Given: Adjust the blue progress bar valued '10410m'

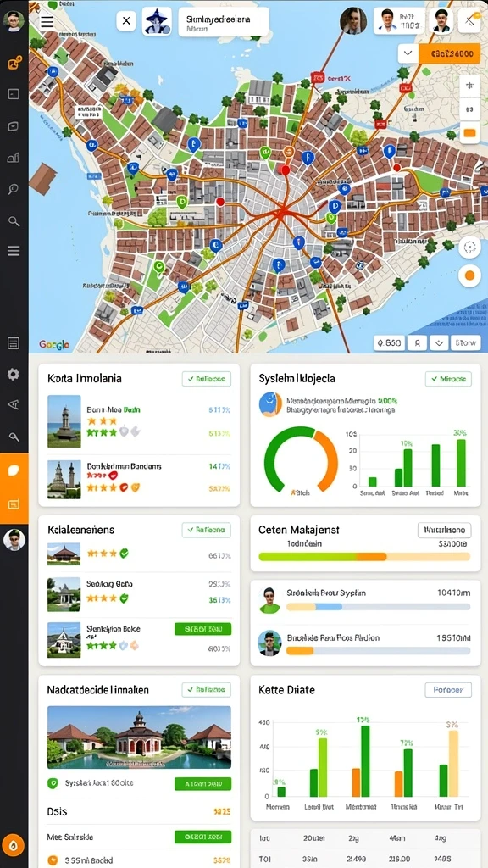Looking at the screenshot, I should (x=379, y=607).
